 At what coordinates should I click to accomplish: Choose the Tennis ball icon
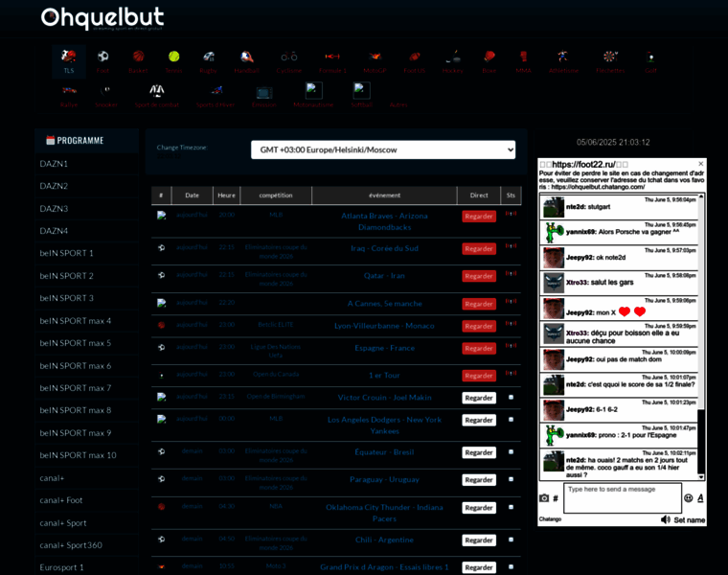click(174, 57)
